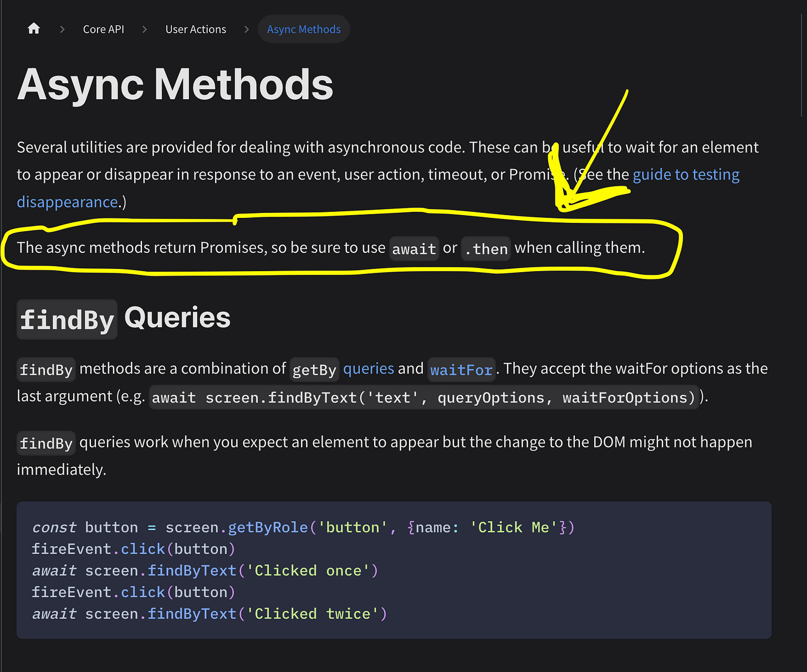807x672 pixels.
Task: Click the inline 'getBy' code snippet
Action: 314,370
